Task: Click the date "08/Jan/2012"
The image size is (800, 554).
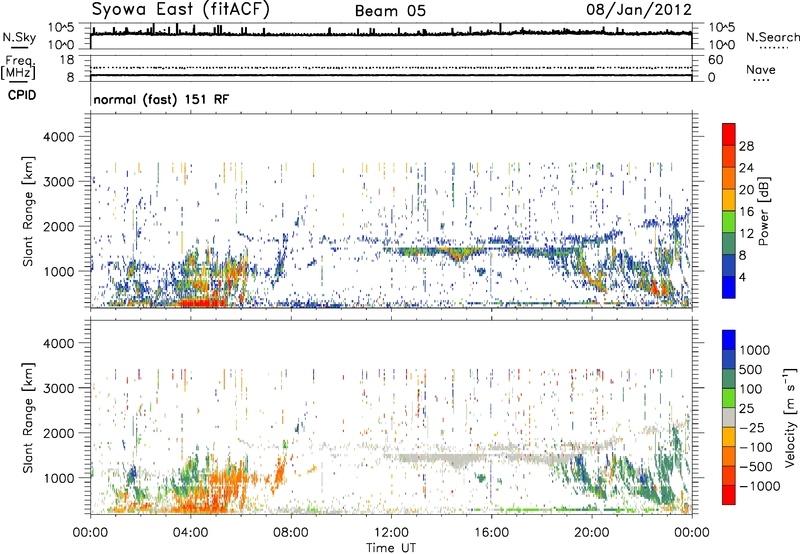Action: coord(639,10)
